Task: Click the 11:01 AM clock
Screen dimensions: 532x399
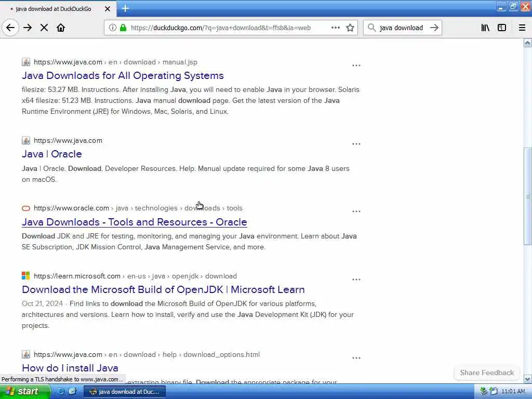Action: 513,391
